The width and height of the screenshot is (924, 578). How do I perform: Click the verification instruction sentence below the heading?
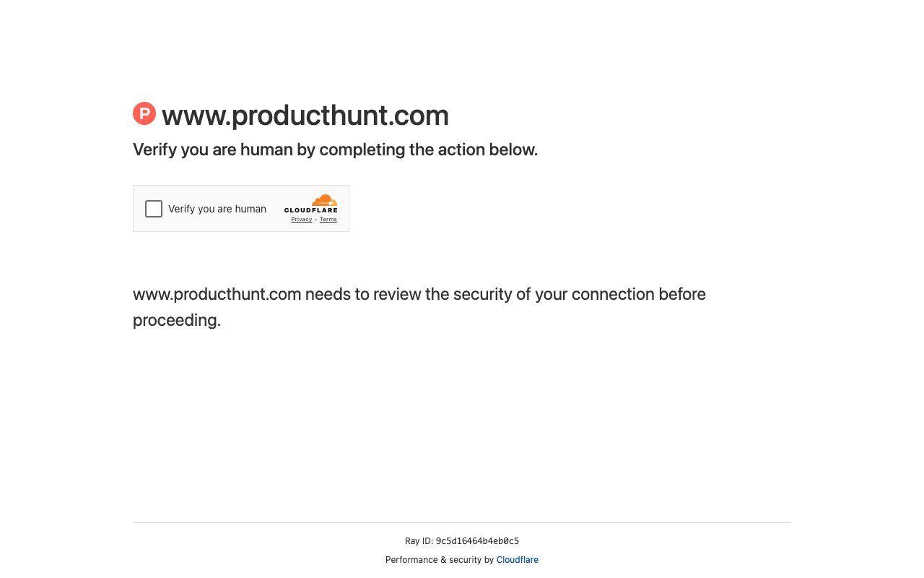[335, 150]
